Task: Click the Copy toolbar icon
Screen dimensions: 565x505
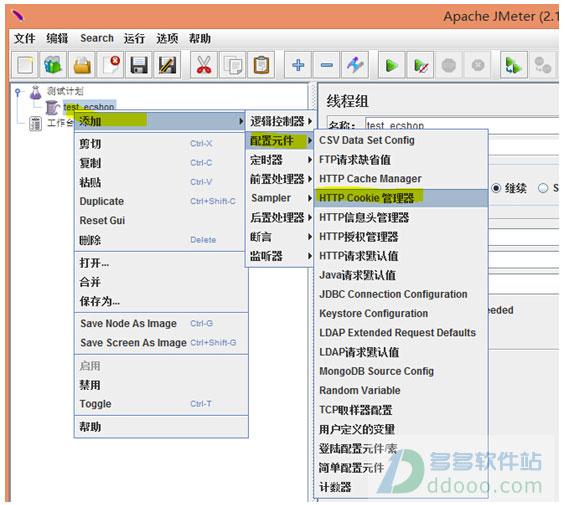Action: pos(233,65)
